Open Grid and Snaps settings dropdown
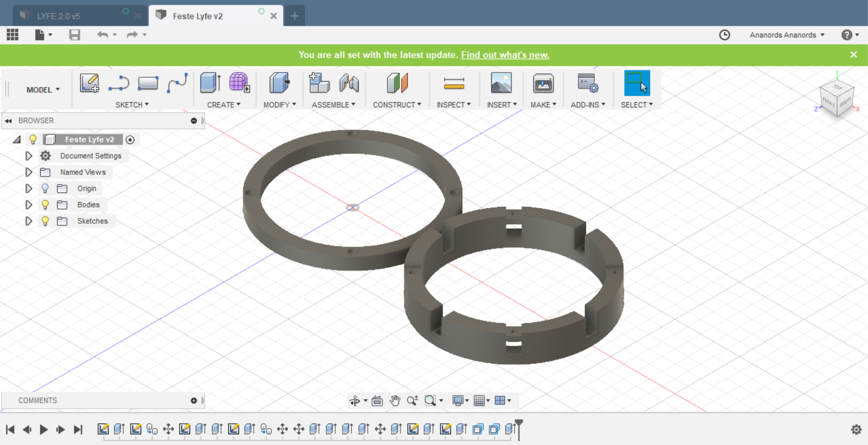 tap(482, 401)
